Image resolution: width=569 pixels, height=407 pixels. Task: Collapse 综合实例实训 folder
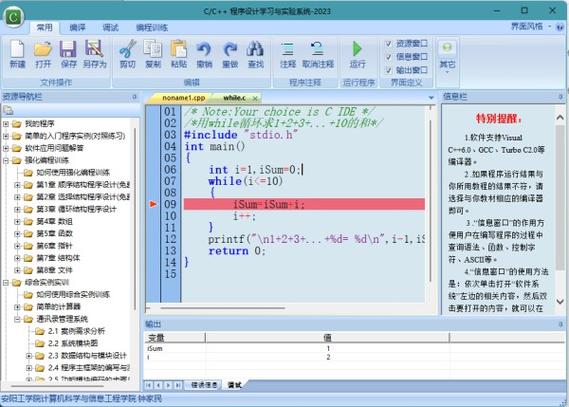point(6,282)
